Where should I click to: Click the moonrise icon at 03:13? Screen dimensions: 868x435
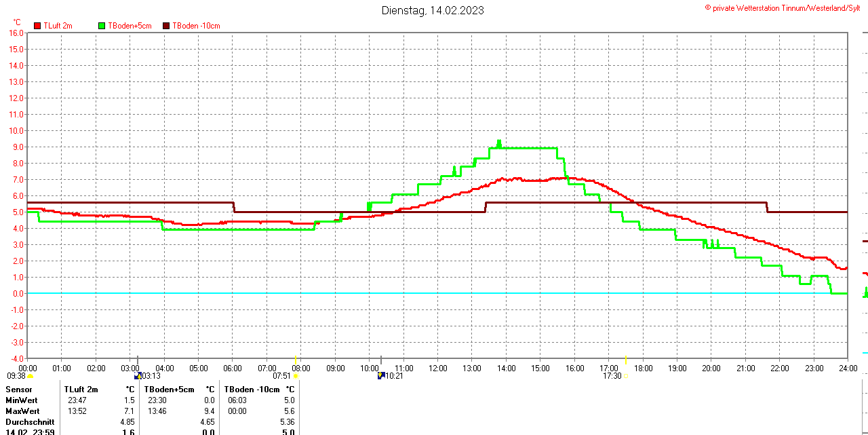[x=138, y=375]
